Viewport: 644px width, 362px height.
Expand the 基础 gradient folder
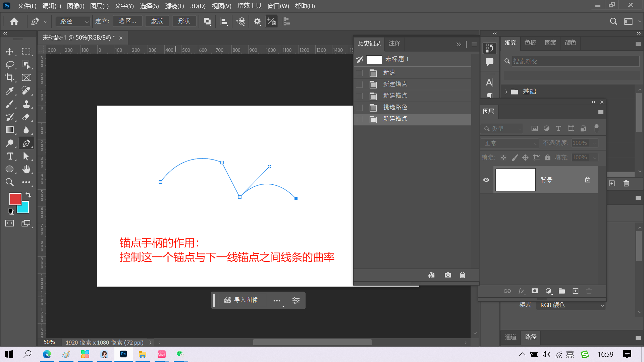click(x=506, y=92)
